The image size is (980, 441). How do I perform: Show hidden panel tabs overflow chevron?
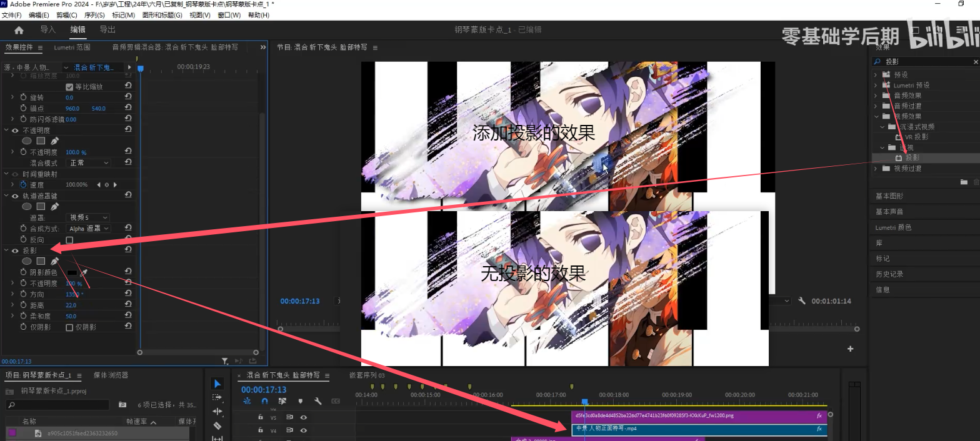click(264, 47)
